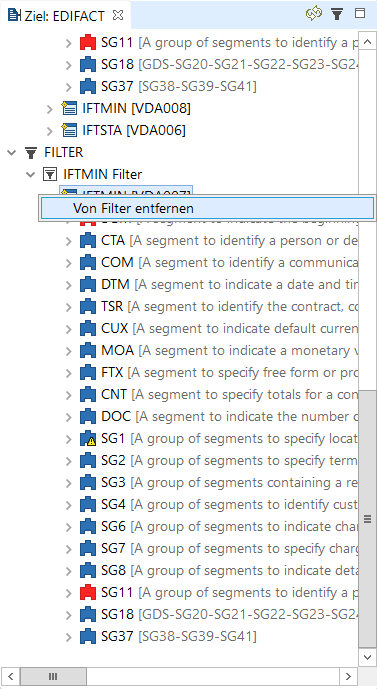Click the red SG11 segment icon at top

pyautogui.click(x=88, y=43)
